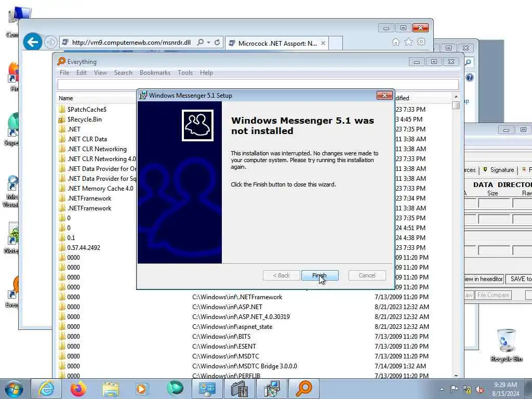Click path C:\Windows\inf\MSDTC Bridge 3.0.0.0
The width and height of the screenshot is (532, 399).
pyautogui.click(x=245, y=366)
